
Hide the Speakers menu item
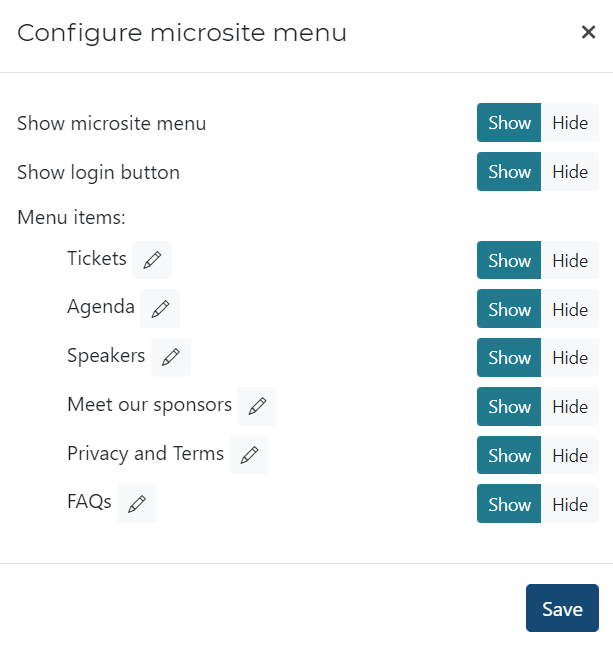570,358
